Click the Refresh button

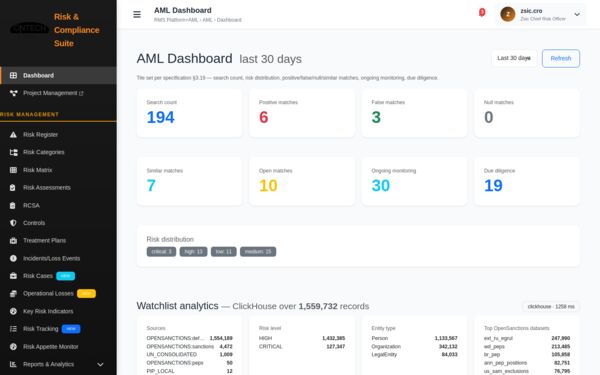click(x=561, y=59)
